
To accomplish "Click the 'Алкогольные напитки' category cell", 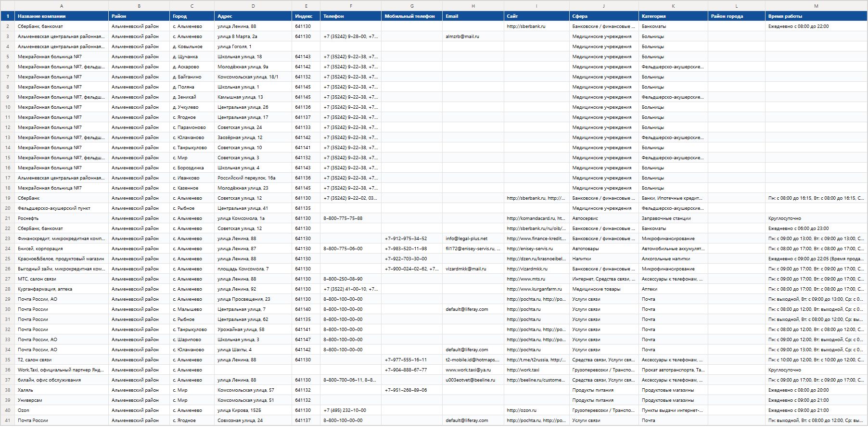I will (673, 259).
